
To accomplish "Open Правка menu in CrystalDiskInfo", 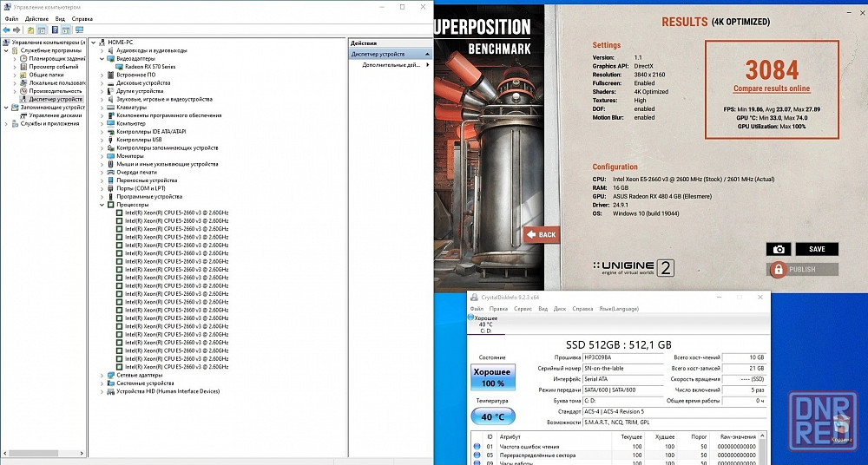I will pos(499,309).
